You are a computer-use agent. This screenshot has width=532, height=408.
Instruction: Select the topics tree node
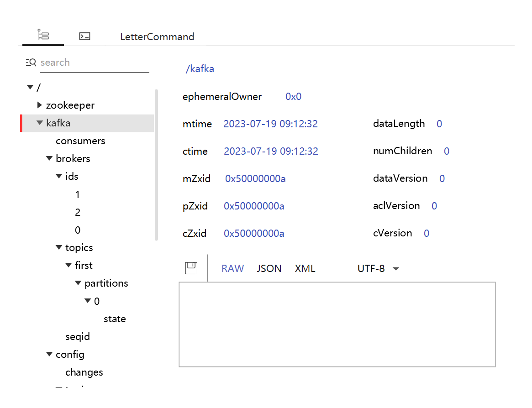click(79, 248)
